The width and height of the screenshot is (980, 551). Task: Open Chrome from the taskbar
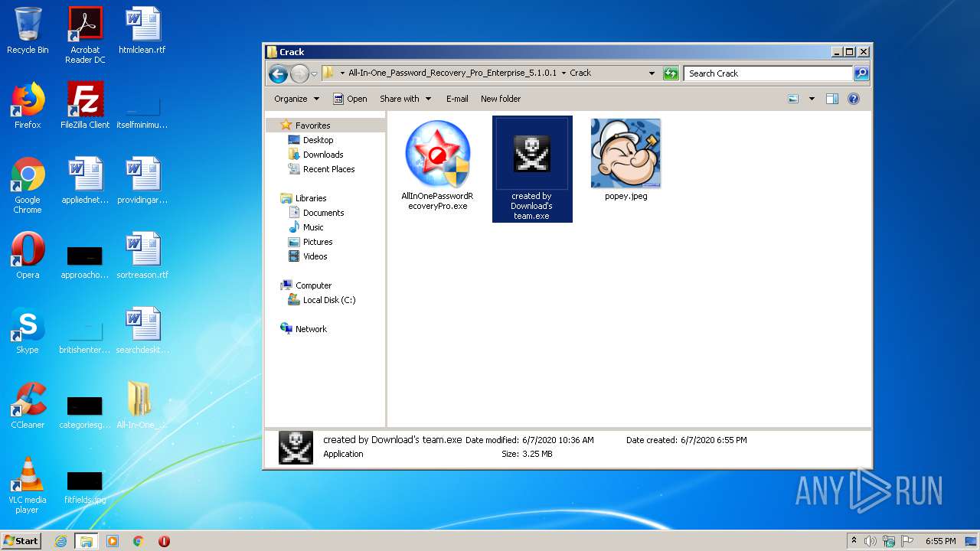coord(139,541)
